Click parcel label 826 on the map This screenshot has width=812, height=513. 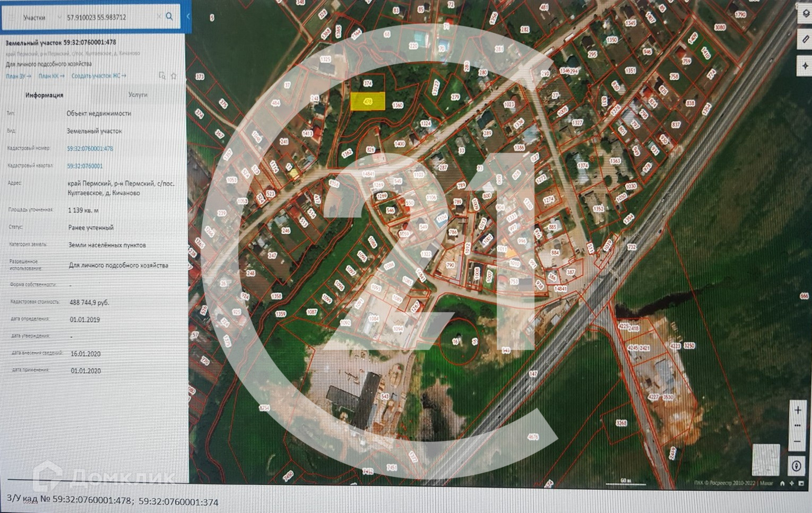coord(370,150)
